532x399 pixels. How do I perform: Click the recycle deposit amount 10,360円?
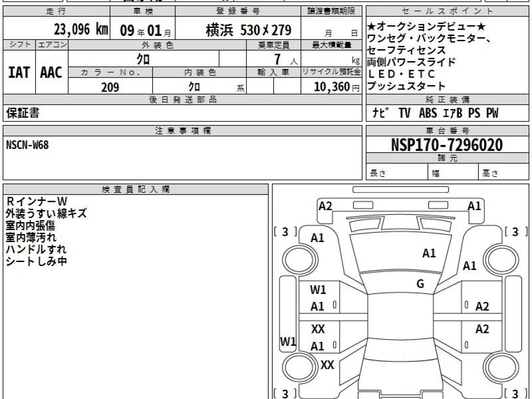coord(332,87)
